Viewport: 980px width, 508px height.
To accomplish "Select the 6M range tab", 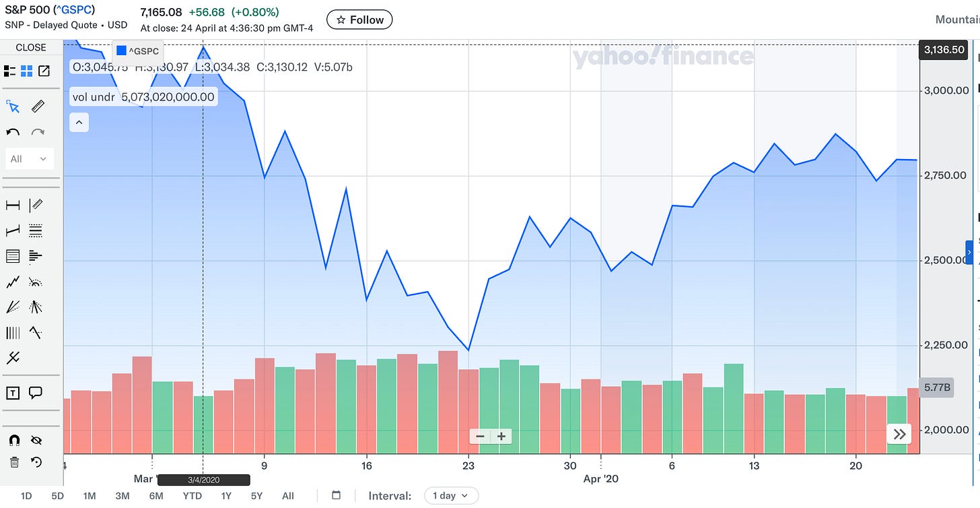I will [x=156, y=496].
